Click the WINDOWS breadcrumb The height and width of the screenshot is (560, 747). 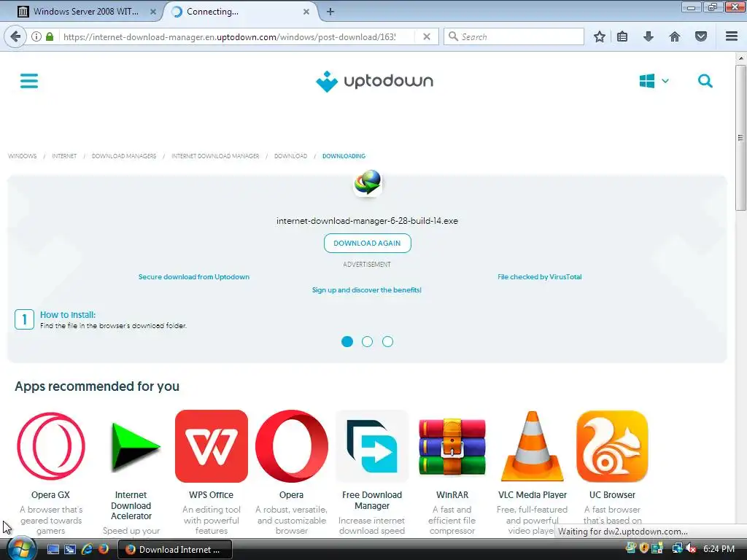(23, 156)
